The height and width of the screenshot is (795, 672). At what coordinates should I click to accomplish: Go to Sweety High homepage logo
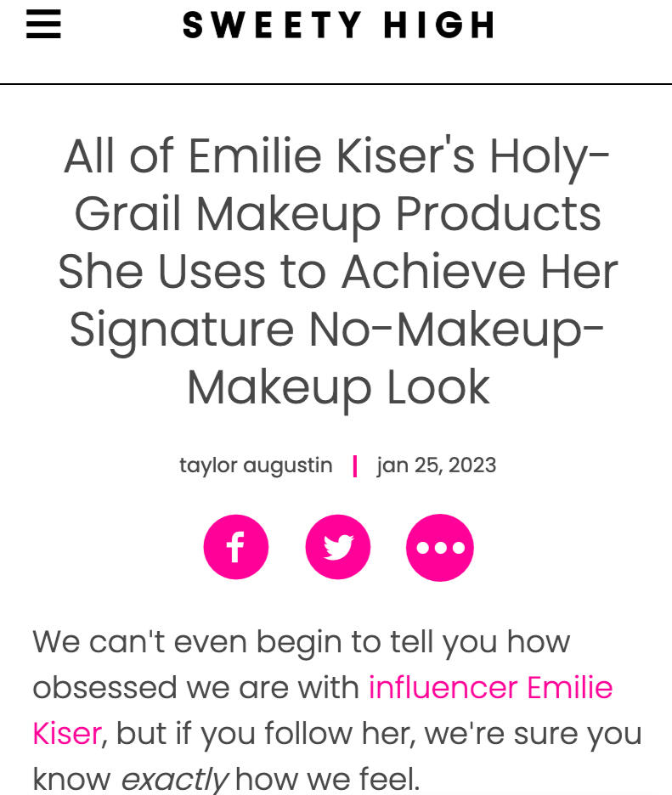point(338,25)
